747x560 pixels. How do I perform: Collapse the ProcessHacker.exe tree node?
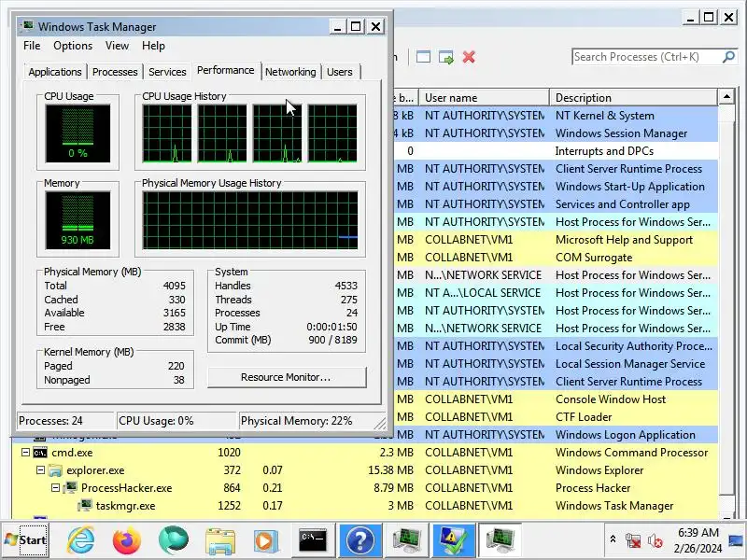[x=55, y=488]
